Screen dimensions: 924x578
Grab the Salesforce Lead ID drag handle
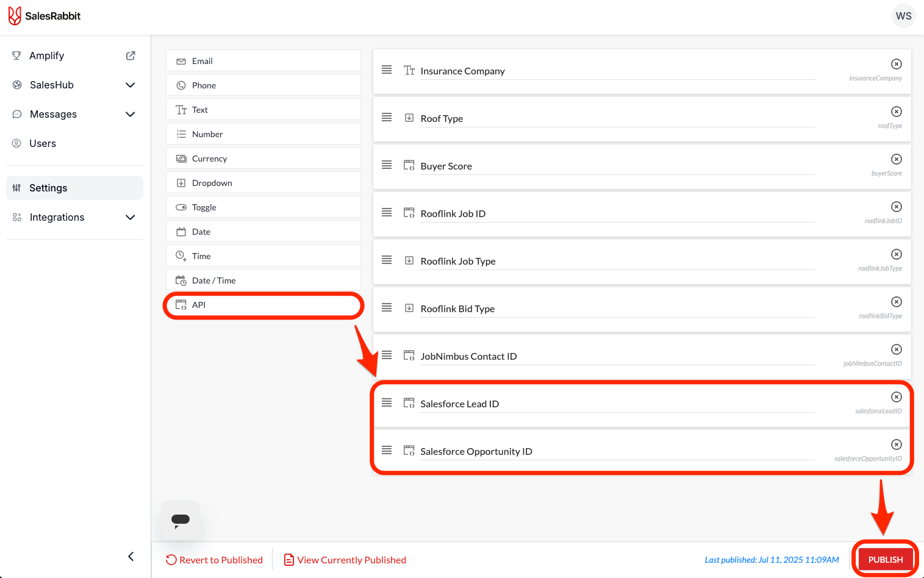point(387,402)
